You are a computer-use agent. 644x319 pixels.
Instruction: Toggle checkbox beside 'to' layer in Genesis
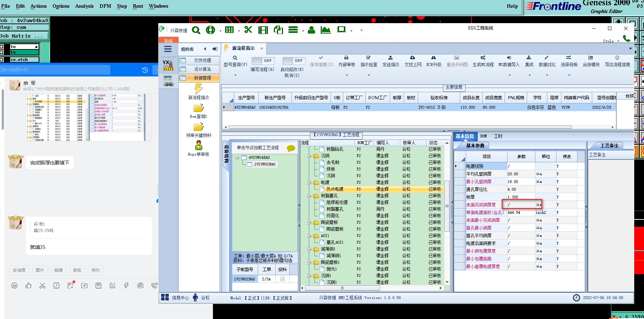coord(2,47)
